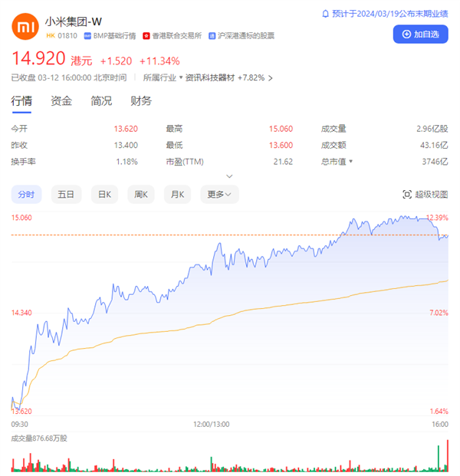Click the 沪深港通标的股票 blue badge icon
This screenshot has width=460, height=476.
tap(212, 36)
